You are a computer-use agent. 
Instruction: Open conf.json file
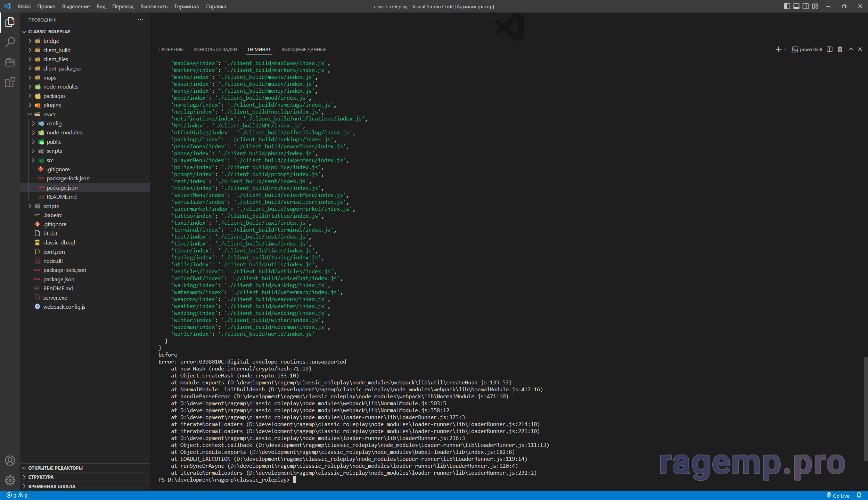pyautogui.click(x=85, y=252)
